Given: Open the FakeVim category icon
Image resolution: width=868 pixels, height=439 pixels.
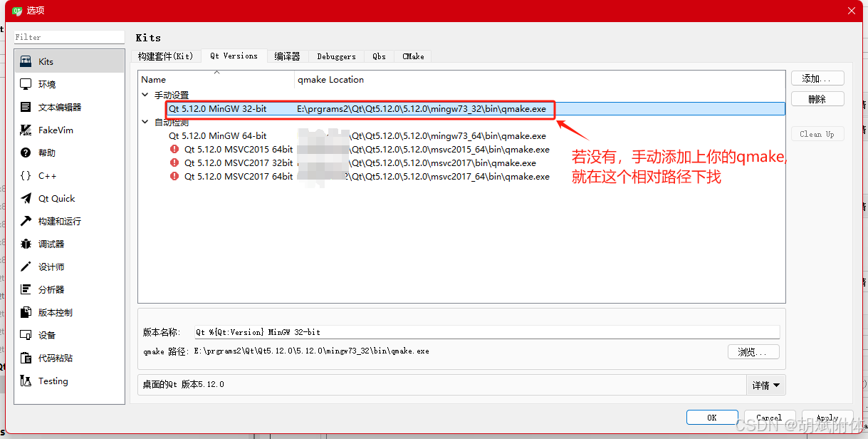Looking at the screenshot, I should tap(26, 130).
